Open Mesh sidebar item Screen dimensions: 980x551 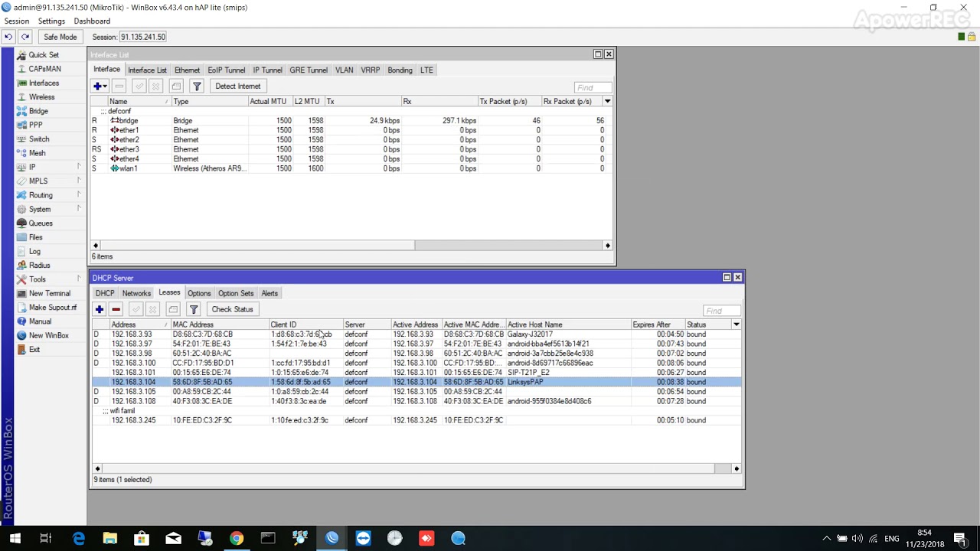click(37, 153)
